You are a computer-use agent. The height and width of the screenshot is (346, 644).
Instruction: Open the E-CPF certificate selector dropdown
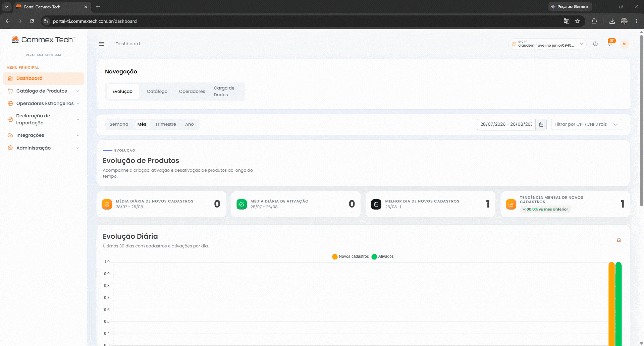(x=547, y=44)
